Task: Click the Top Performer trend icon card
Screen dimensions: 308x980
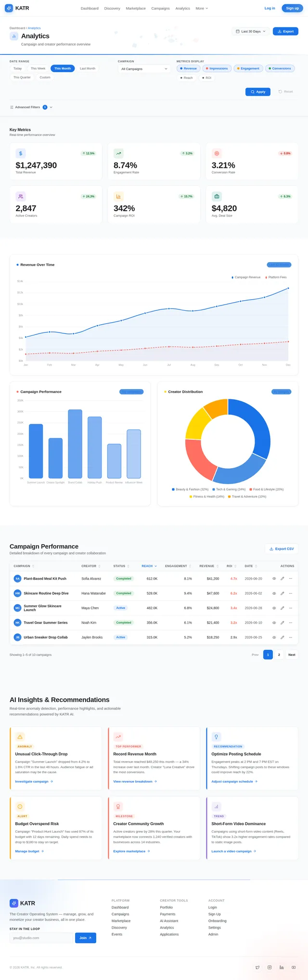Action: point(118,737)
